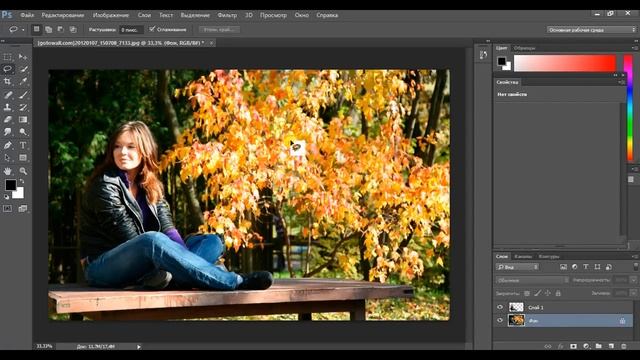Choose Add to selection mode

pyautogui.click(x=49, y=29)
